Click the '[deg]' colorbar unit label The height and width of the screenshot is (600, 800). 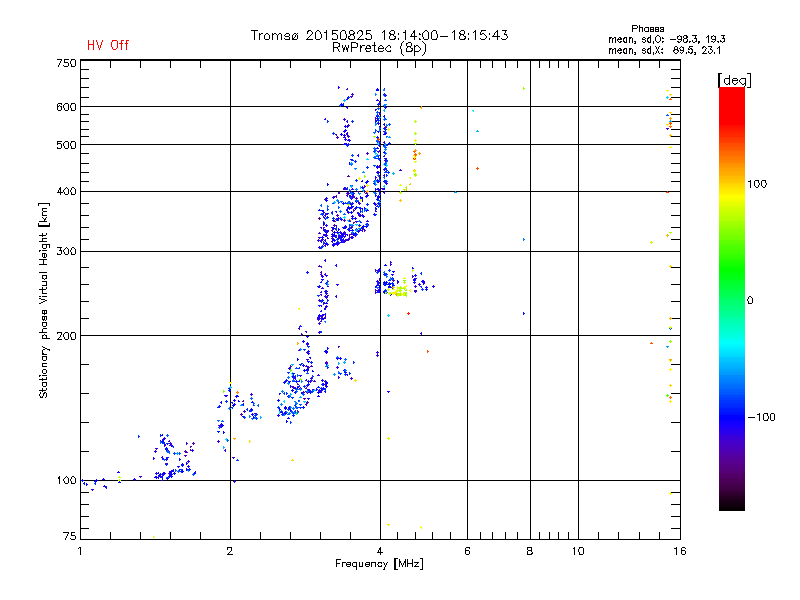click(x=734, y=80)
